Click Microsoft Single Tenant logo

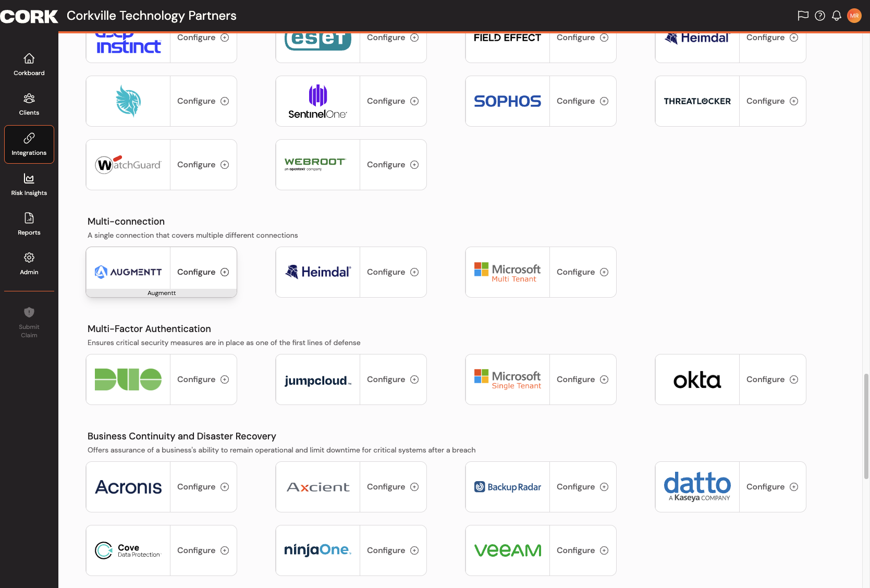click(508, 379)
